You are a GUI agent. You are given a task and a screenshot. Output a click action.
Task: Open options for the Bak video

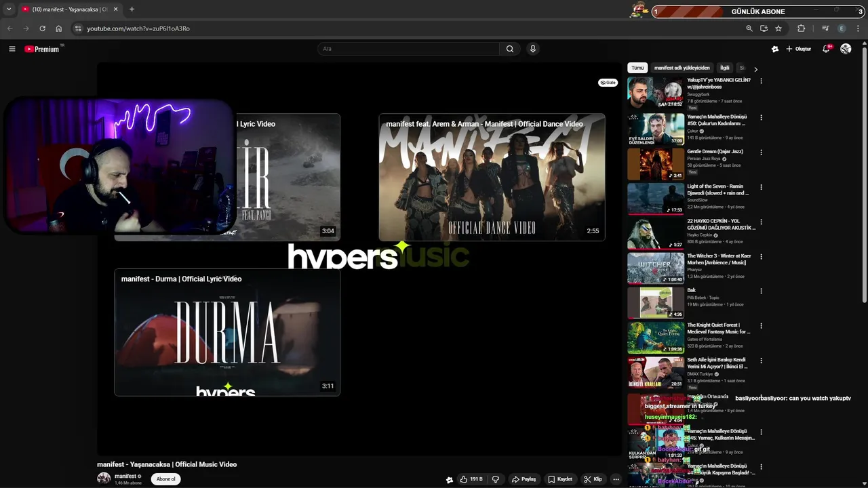coord(761,291)
